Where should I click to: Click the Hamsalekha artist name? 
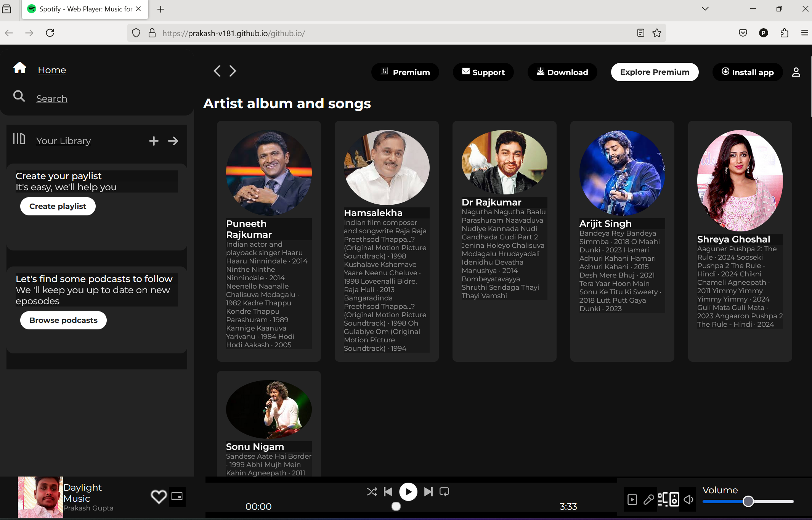373,213
